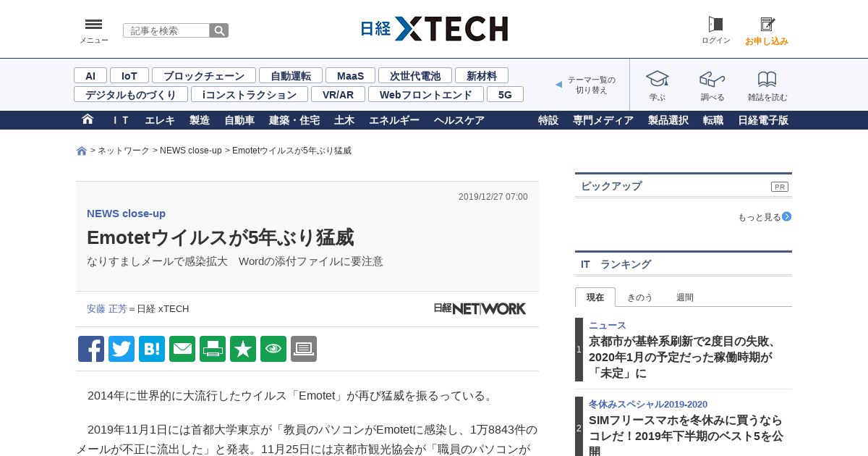Image resolution: width=868 pixels, height=456 pixels.
Task: Open the 土木 menu item
Action: [344, 120]
